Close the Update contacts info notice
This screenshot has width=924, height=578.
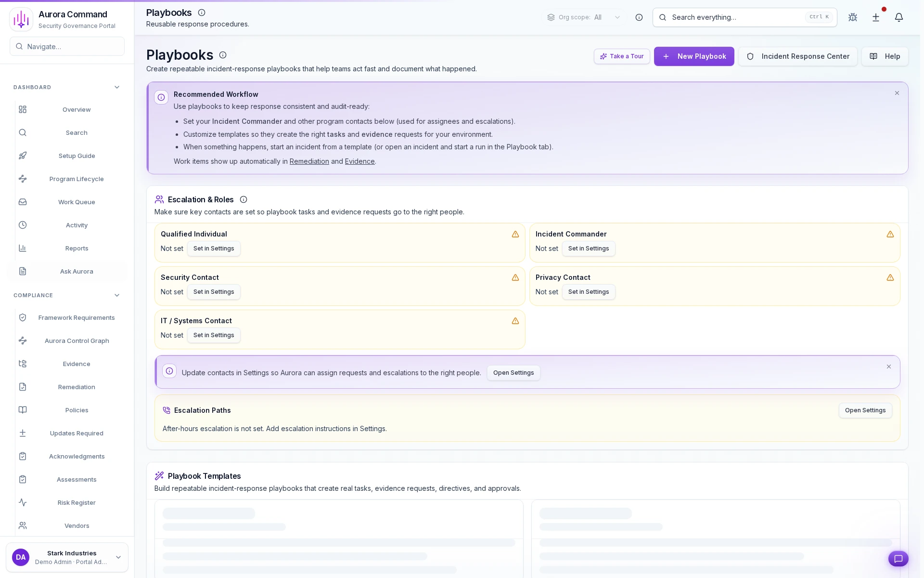pyautogui.click(x=889, y=367)
